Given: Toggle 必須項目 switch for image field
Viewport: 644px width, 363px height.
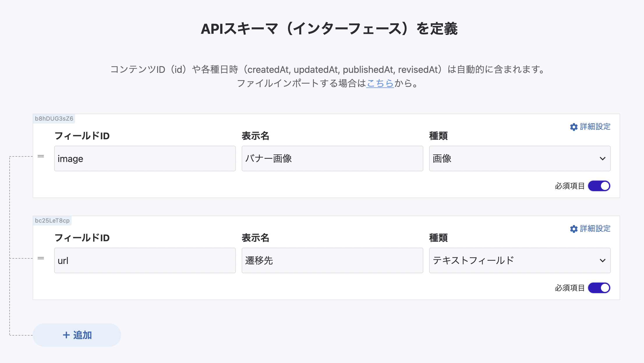Looking at the screenshot, I should pyautogui.click(x=599, y=186).
